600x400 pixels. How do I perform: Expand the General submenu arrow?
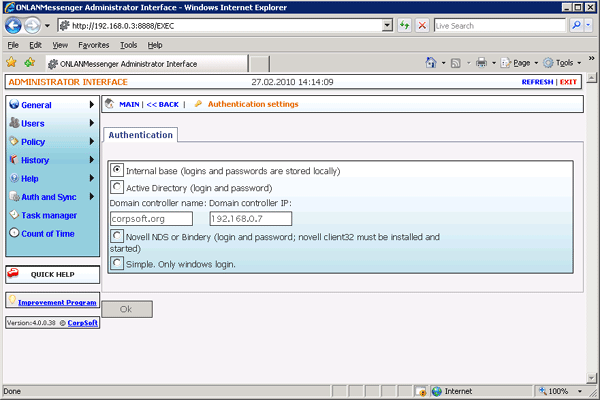[91, 104]
